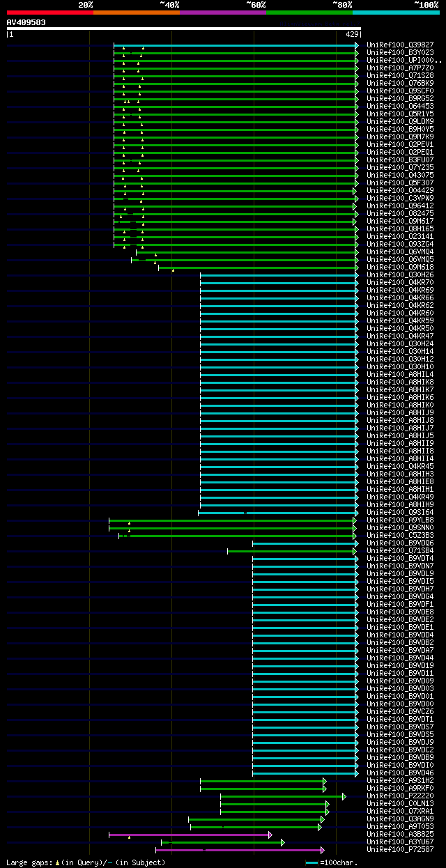This screenshot has width=446, height=868.
Task: Click the orange ~40% identity legend bar
Action: coord(137,13)
